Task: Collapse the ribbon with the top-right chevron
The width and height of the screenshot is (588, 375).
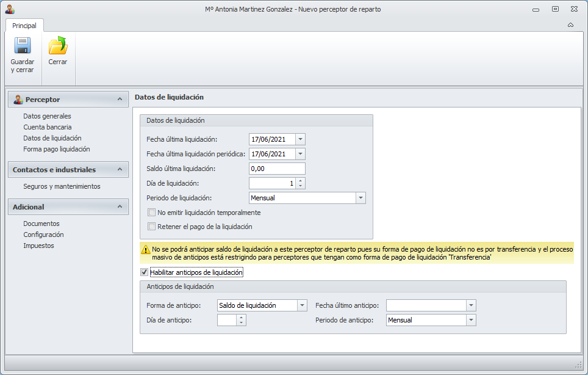Action: point(570,25)
